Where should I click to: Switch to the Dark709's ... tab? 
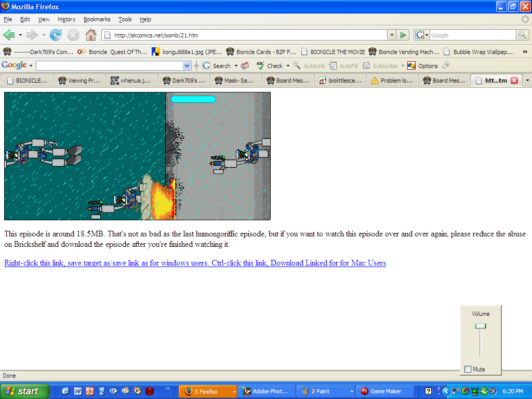(x=184, y=81)
